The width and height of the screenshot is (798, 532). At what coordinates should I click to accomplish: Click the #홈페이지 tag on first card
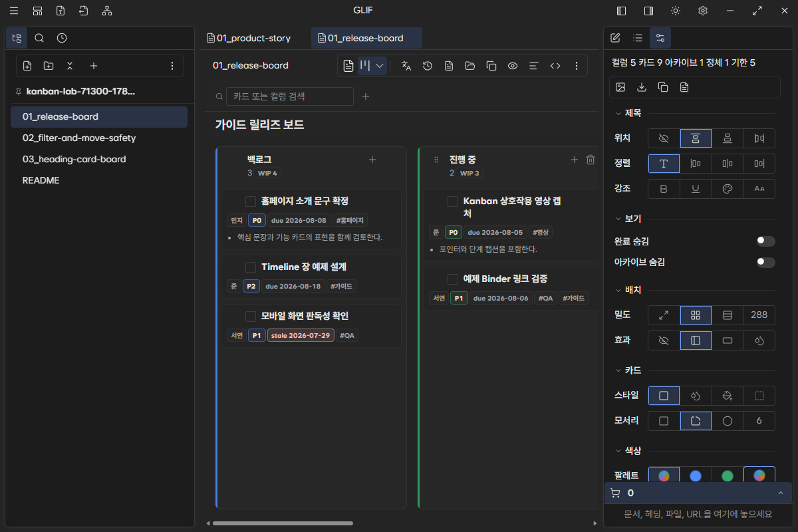(x=350, y=220)
